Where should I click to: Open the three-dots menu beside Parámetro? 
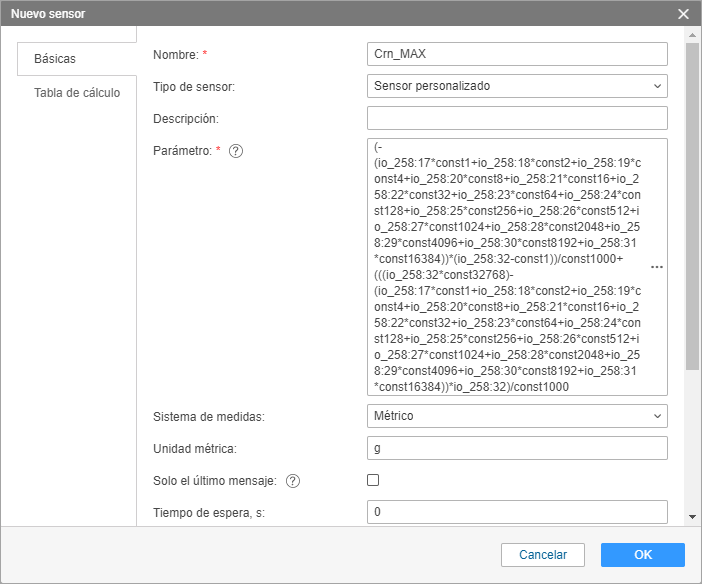point(657,268)
